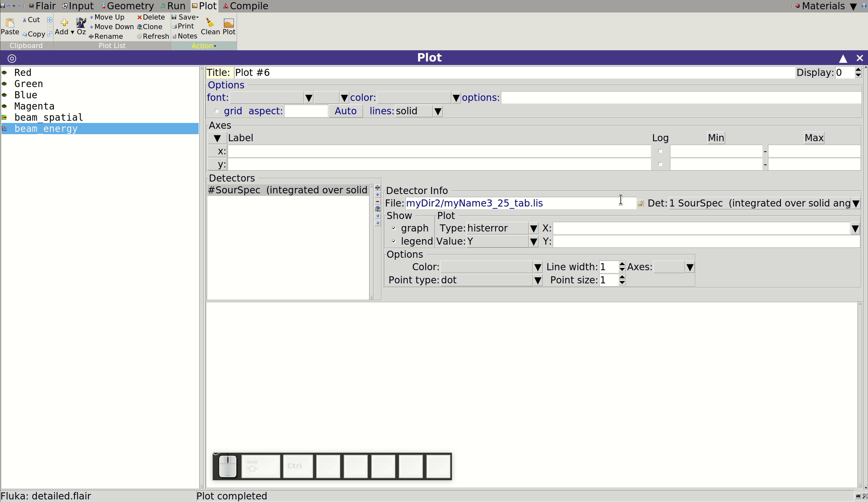Screen dimensions: 868x502
Task: Print the current plot
Action: tap(183, 26)
